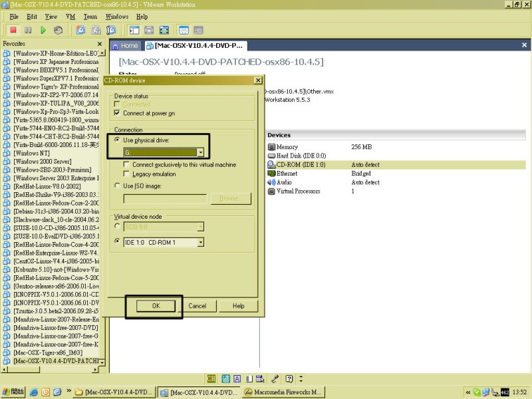Select [Windows NT] in Favorites
This screenshot has height=399, width=532.
coord(31,153)
